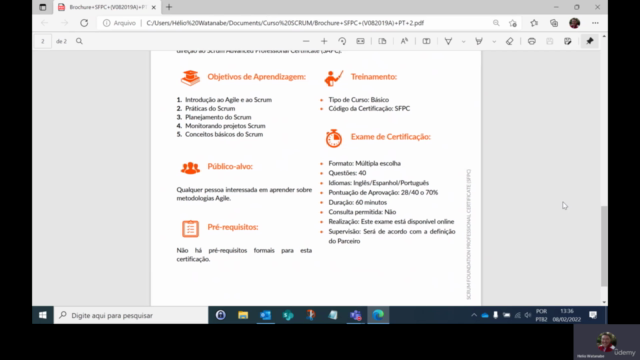640x360 pixels.
Task: Select the Brochure SFPC PDF tab
Action: click(107, 7)
